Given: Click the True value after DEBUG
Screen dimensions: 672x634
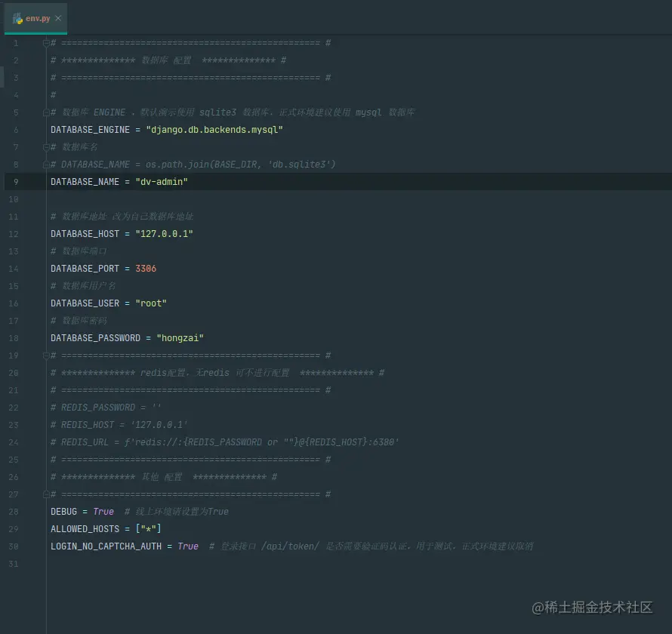Looking at the screenshot, I should click(x=103, y=512).
